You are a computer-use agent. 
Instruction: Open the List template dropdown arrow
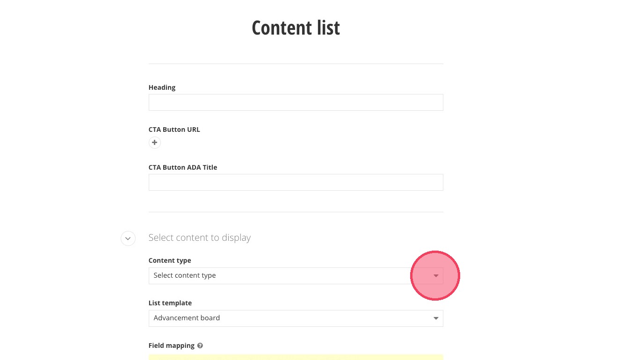435,318
